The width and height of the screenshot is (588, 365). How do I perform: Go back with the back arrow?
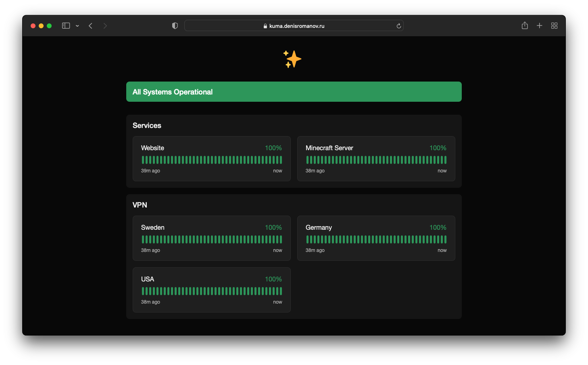point(91,26)
